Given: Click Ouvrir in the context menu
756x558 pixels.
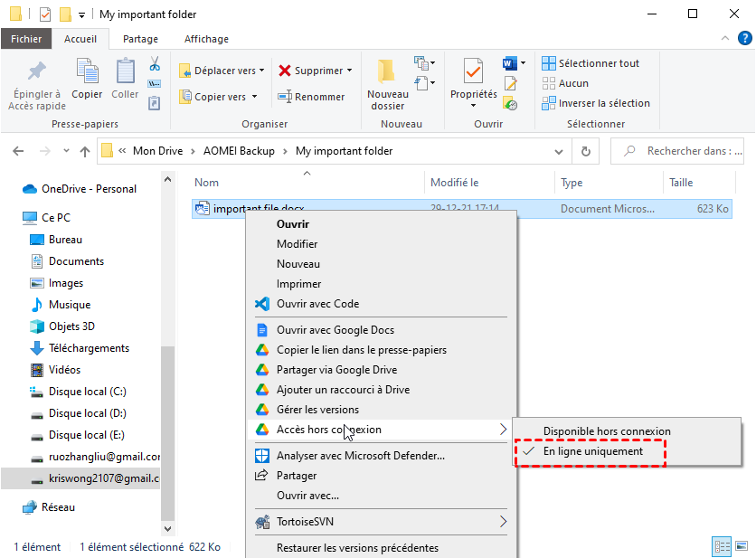Looking at the screenshot, I should tap(293, 223).
